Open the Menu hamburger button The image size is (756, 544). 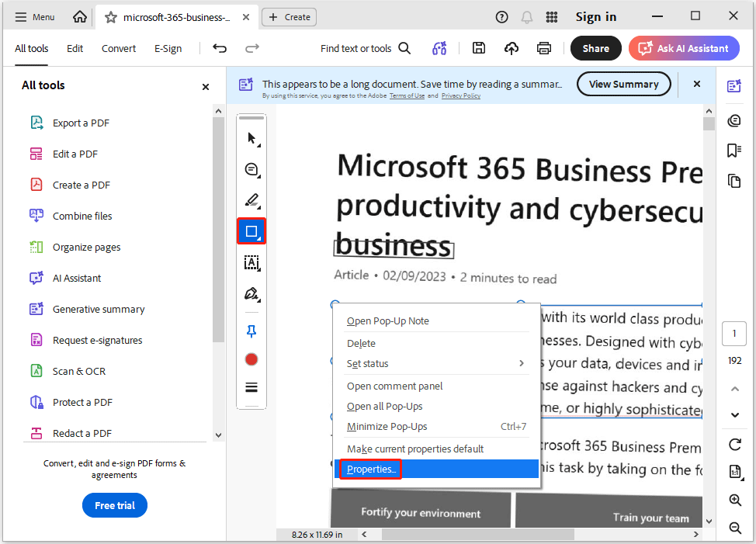pyautogui.click(x=34, y=17)
